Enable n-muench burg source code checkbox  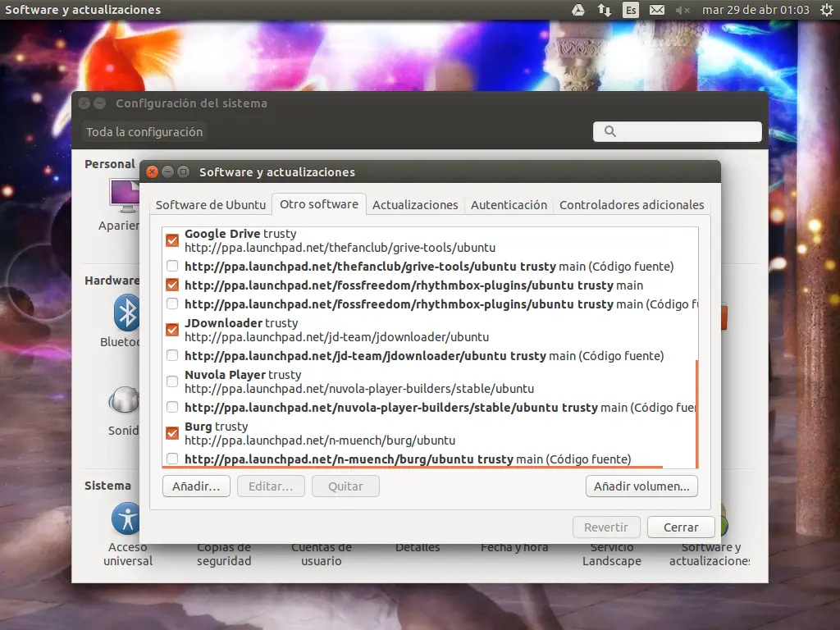pos(172,459)
